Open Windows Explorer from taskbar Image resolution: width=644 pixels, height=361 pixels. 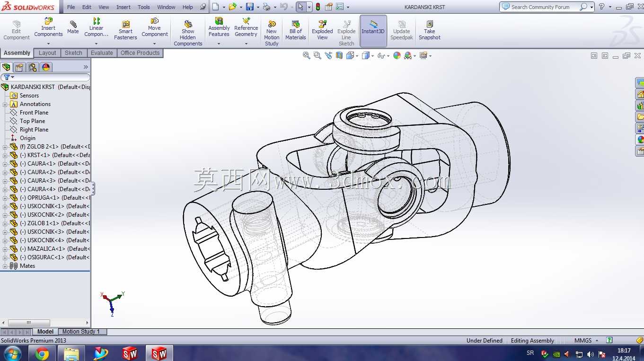coord(71,353)
